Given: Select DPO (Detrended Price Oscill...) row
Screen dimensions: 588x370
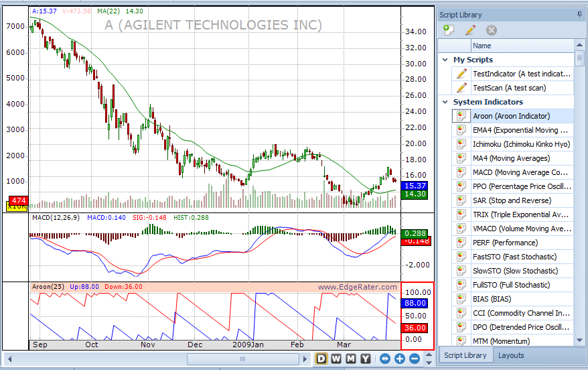Looking at the screenshot, I should tap(512, 327).
